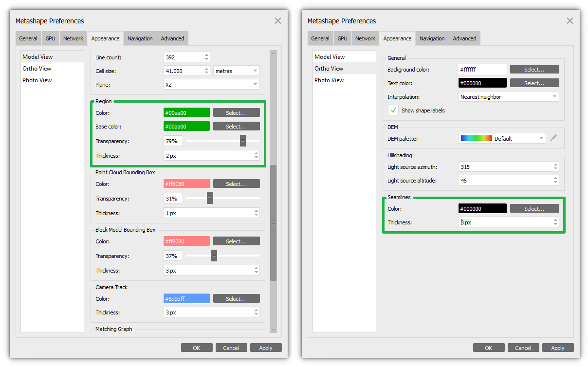Click Select button for Region Base color
The width and height of the screenshot is (588, 367).
click(236, 127)
